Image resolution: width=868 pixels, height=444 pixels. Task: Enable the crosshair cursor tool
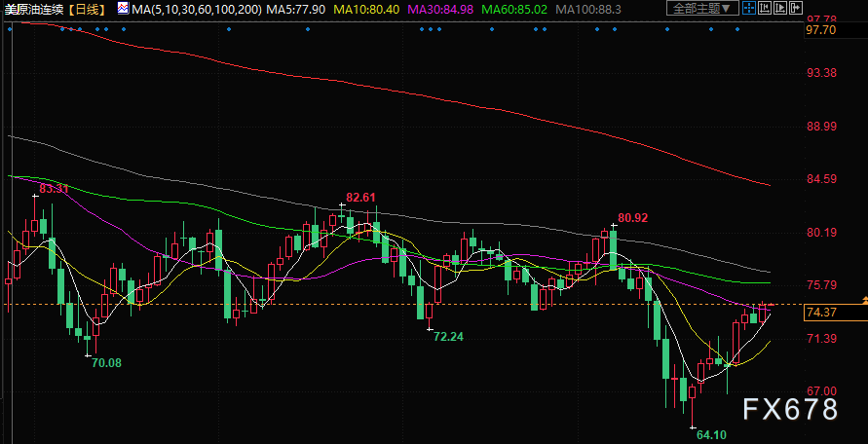pos(749,8)
